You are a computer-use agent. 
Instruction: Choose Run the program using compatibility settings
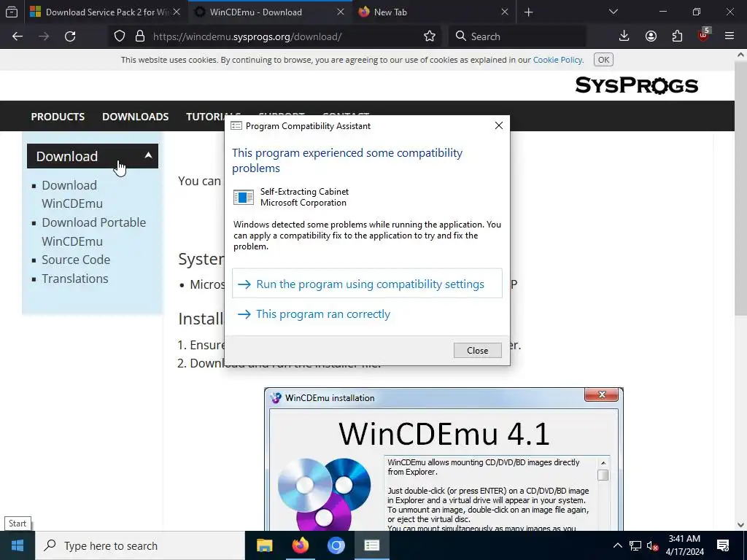click(367, 284)
